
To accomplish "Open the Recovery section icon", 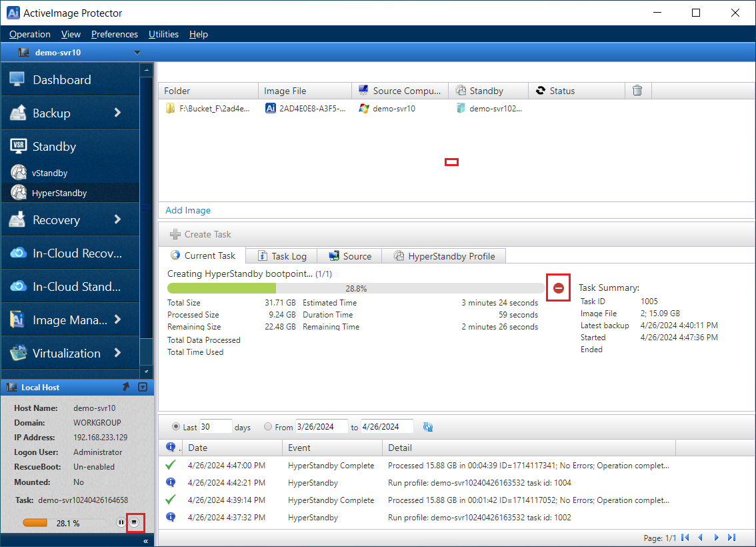I will click(x=17, y=219).
